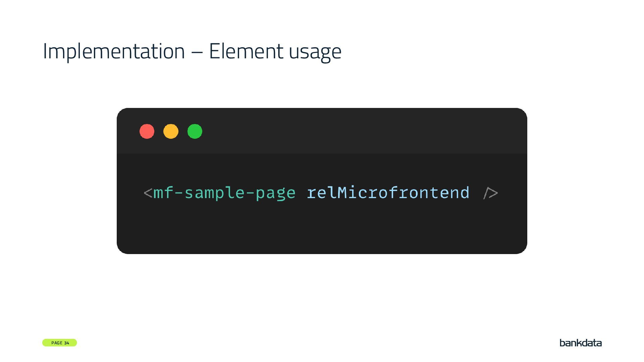Click the word 'usage' in the title
Image resolution: width=644 pixels, height=362 pixels.
pyautogui.click(x=315, y=52)
